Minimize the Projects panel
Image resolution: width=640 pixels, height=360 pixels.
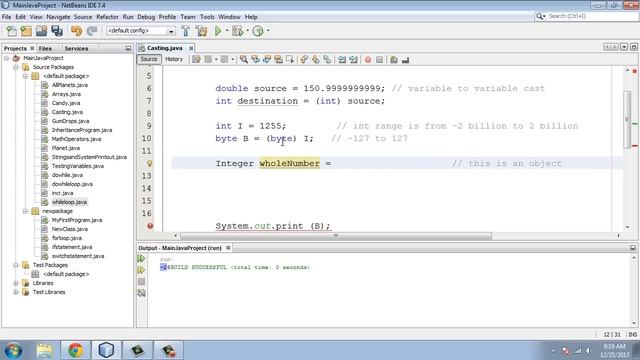128,48
